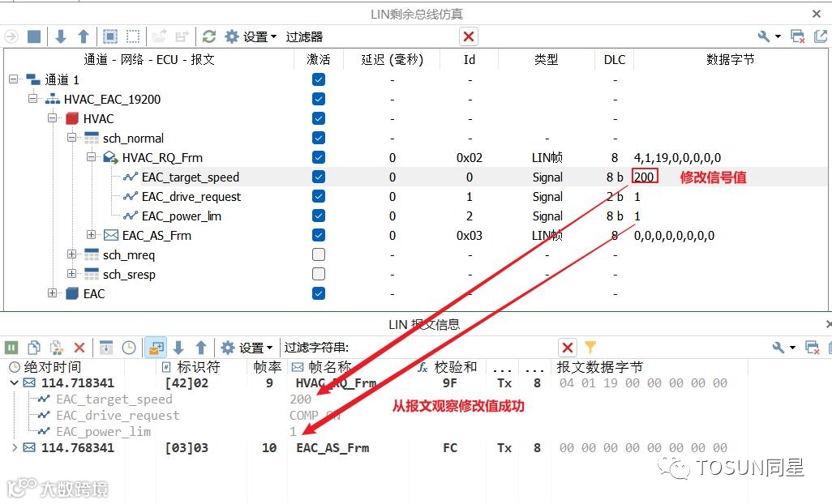
Task: Click the 过滤字符串 filter string input field
Action: 453,348
